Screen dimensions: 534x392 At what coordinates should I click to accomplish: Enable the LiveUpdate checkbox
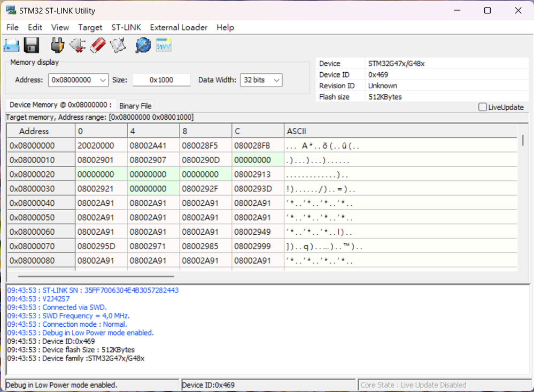483,107
